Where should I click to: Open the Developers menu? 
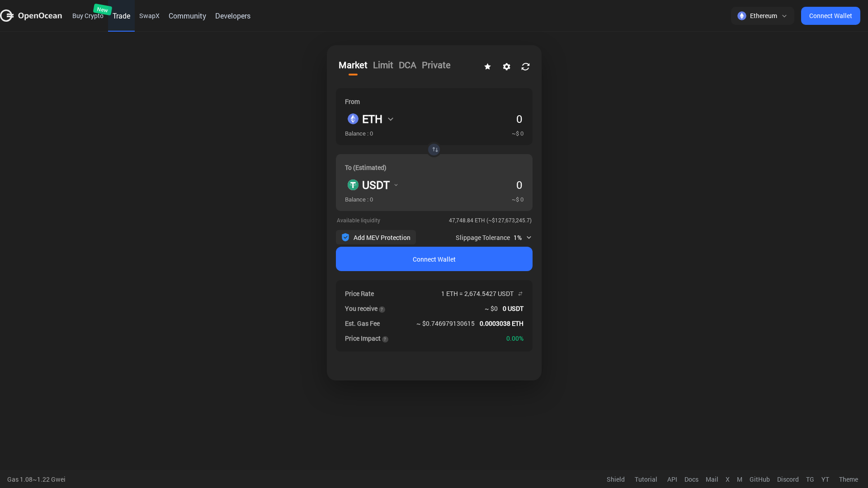click(x=233, y=16)
